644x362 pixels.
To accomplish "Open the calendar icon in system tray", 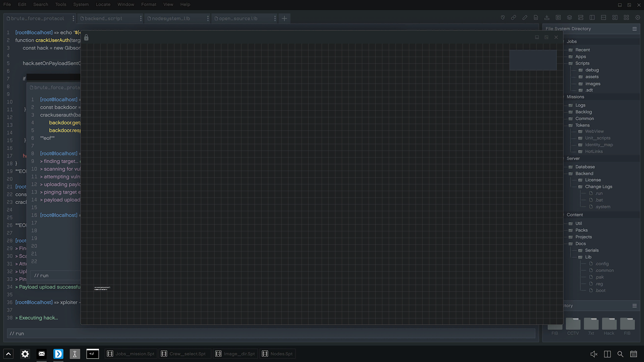I will pyautogui.click(x=634, y=354).
